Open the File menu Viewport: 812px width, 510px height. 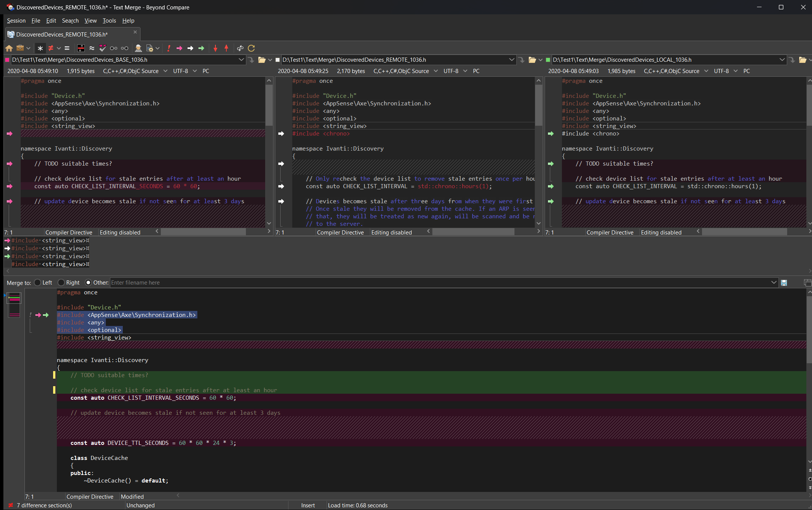point(36,21)
